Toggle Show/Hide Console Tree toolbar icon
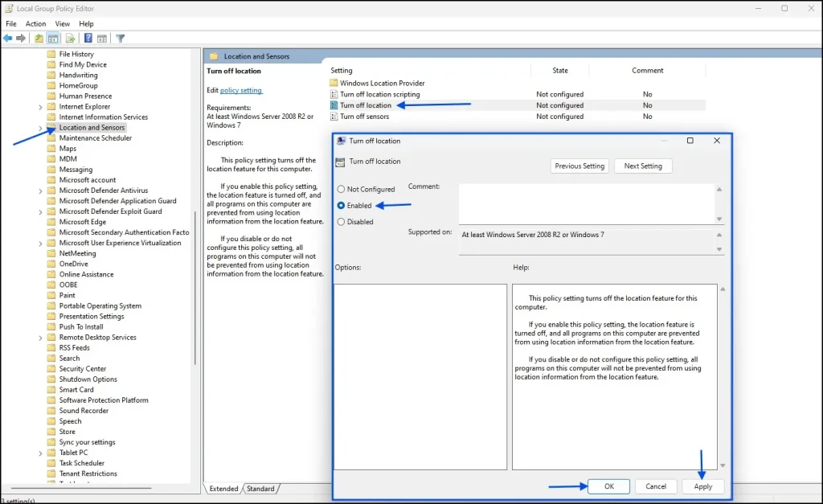823x504 pixels. [52, 38]
